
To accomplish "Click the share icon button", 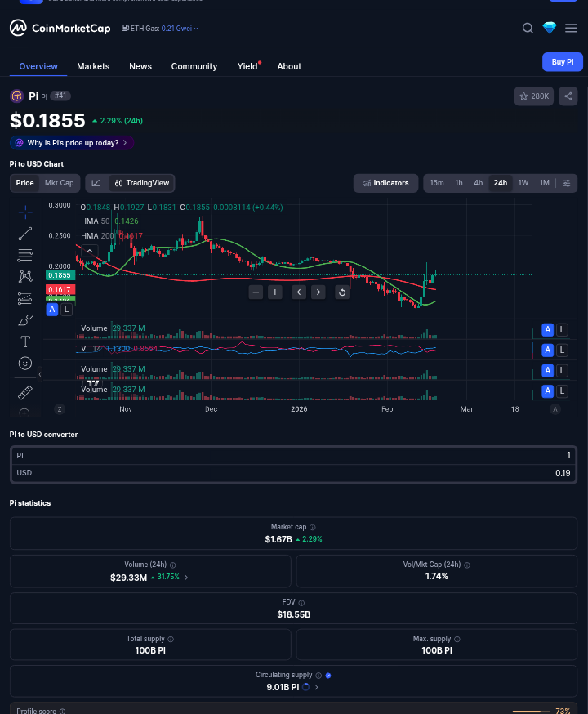I will tap(568, 96).
